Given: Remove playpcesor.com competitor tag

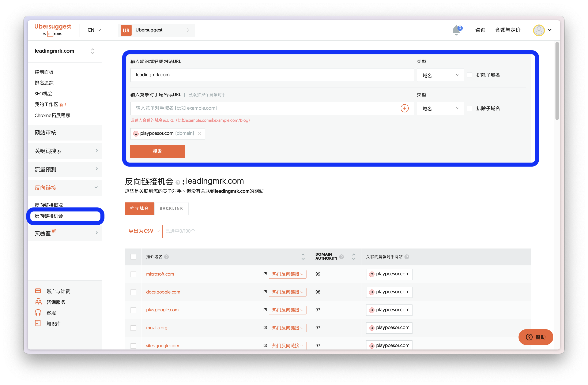Looking at the screenshot, I should [x=199, y=134].
